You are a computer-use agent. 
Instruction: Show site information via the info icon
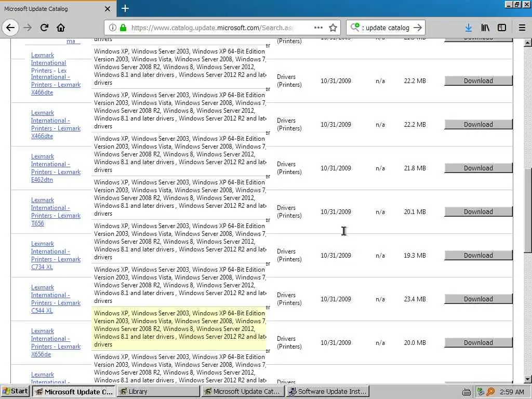[x=112, y=28]
